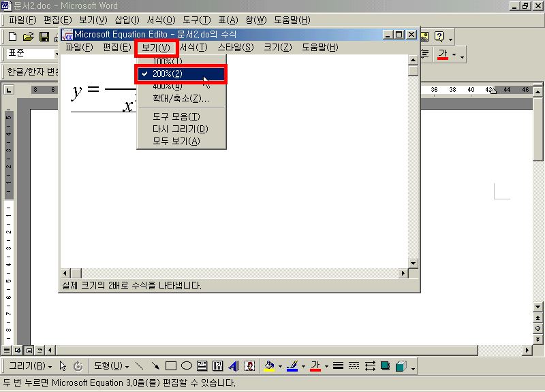Select the Oval drawing tool
This screenshot has height=392, width=545.
(x=187, y=366)
